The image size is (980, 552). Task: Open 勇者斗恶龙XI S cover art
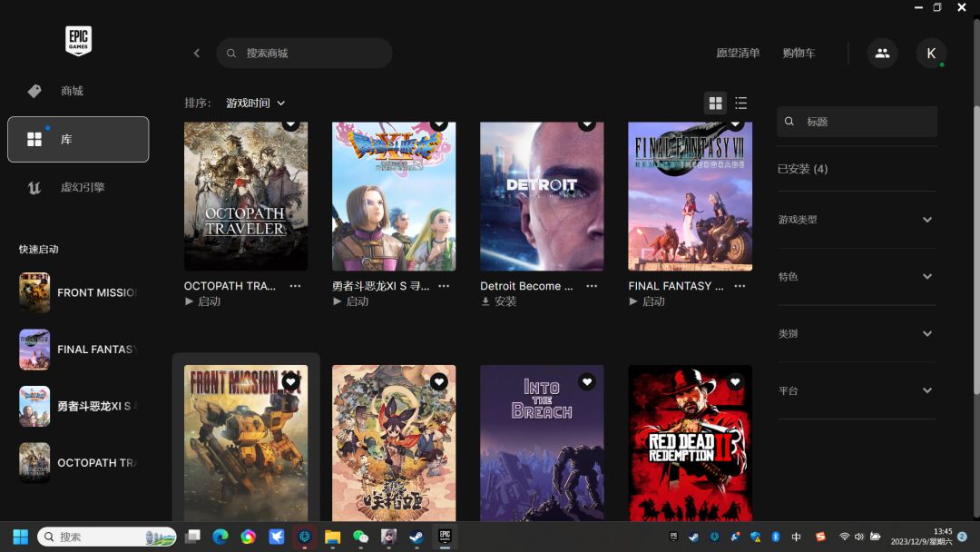pyautogui.click(x=394, y=196)
